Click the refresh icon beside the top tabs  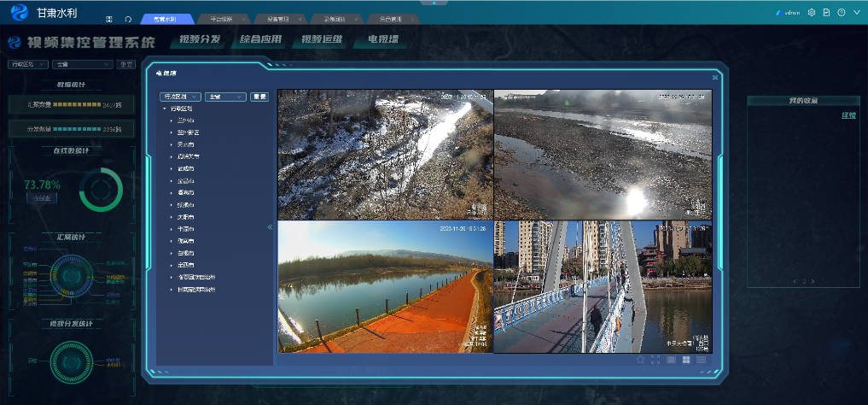128,19
